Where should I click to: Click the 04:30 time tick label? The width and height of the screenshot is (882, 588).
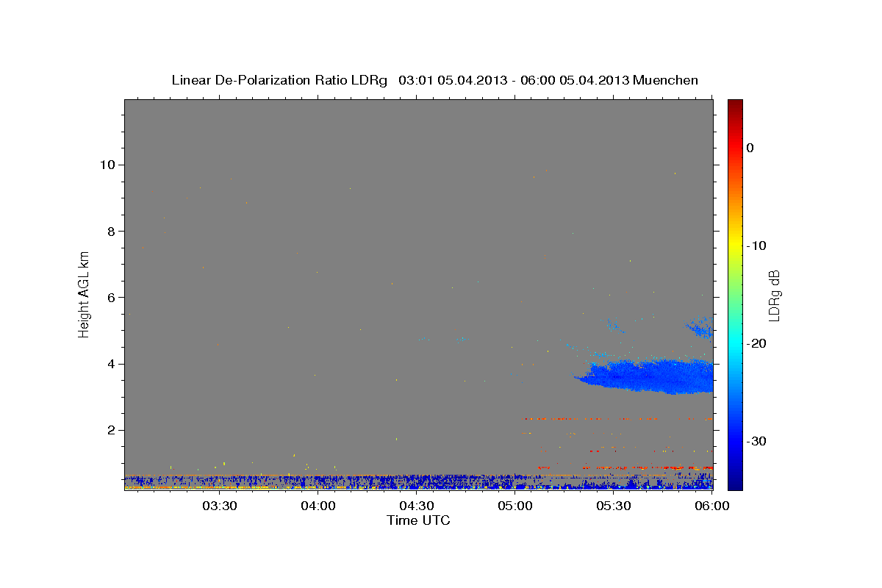(x=417, y=506)
